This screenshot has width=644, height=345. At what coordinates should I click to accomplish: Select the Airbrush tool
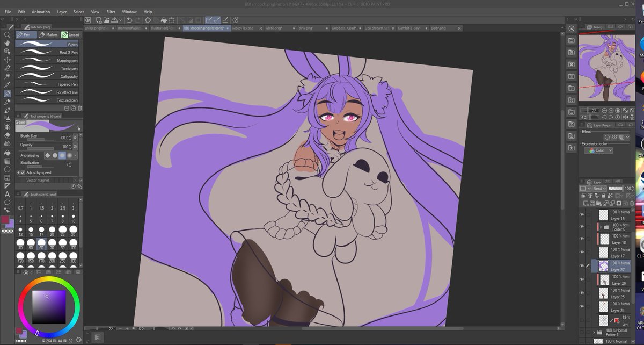7,118
